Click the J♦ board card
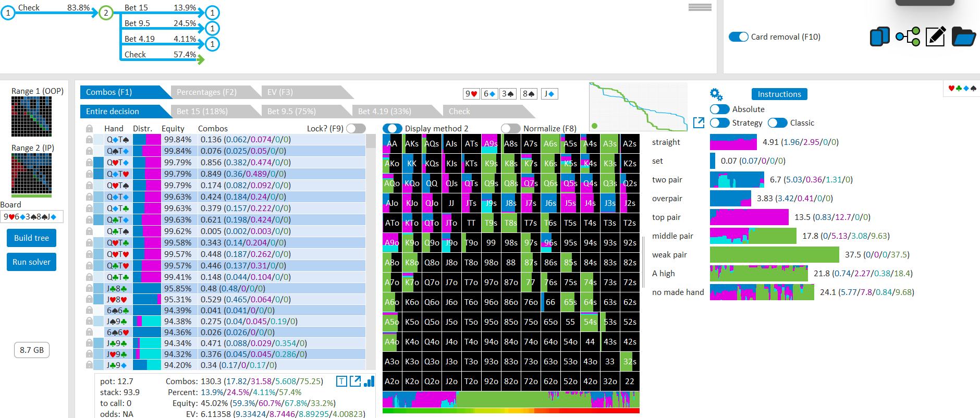The image size is (980, 418). pyautogui.click(x=549, y=94)
